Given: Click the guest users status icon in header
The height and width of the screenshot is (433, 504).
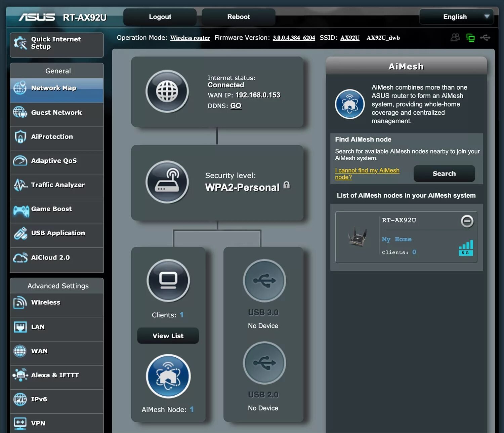Looking at the screenshot, I should pyautogui.click(x=455, y=37).
